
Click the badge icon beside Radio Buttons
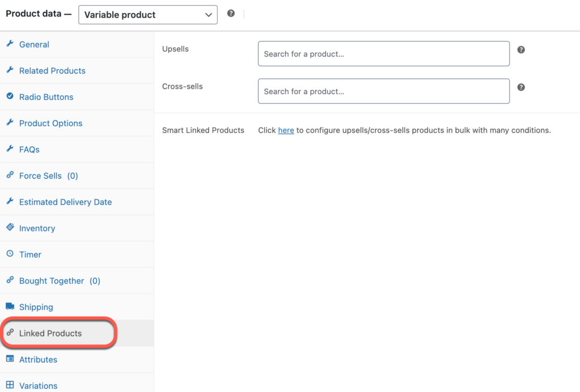11,97
